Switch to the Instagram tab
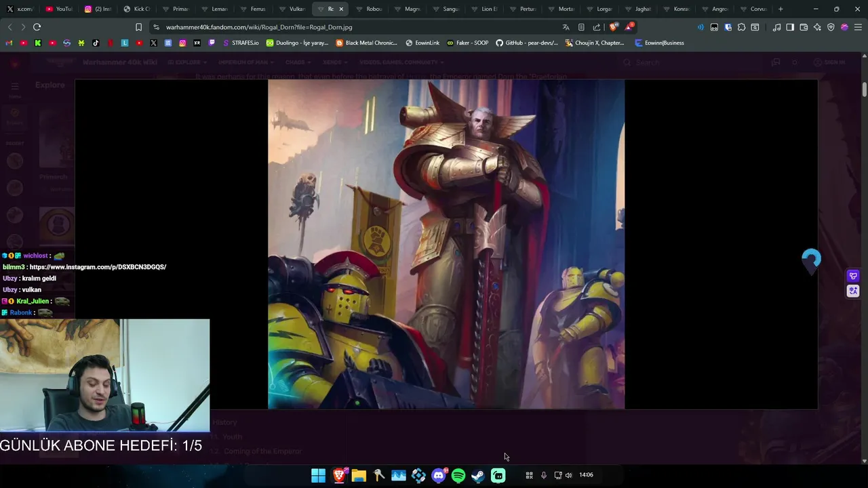 [x=98, y=9]
